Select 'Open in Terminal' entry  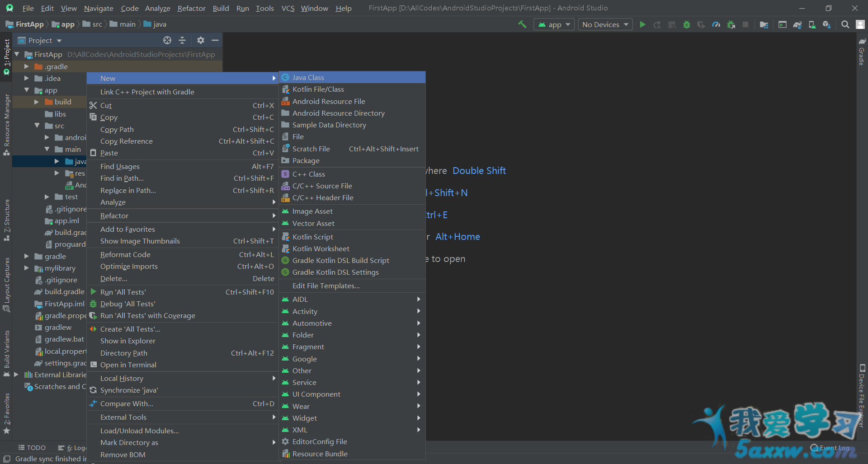182,365
